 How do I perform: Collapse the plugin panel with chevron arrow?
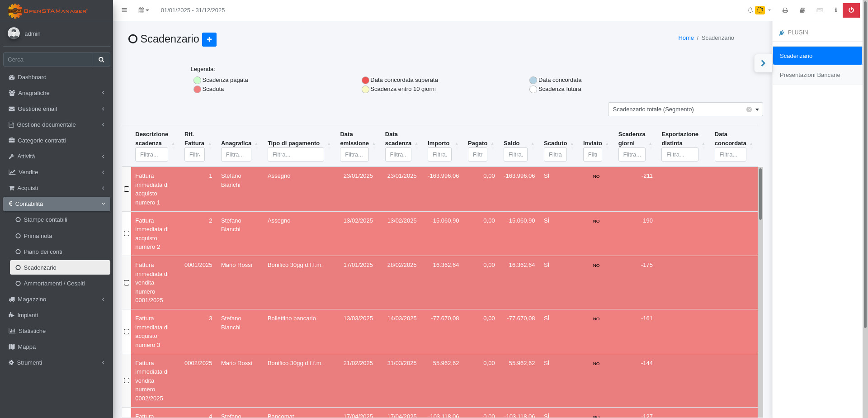[763, 63]
